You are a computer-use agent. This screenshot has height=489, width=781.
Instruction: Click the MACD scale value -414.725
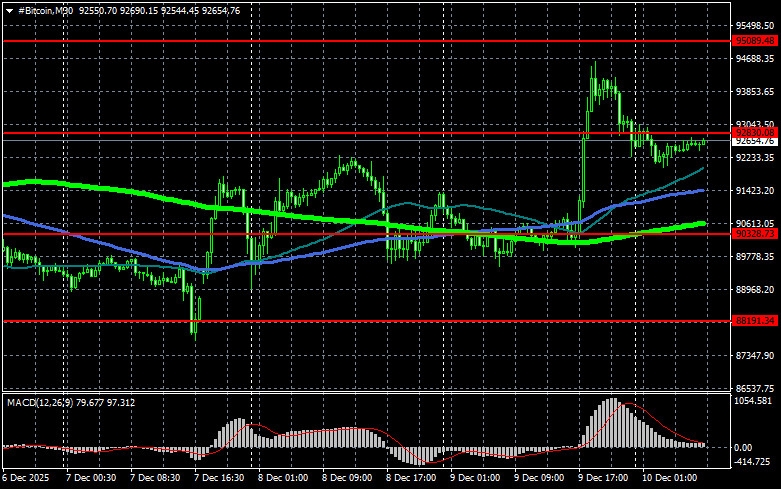click(x=752, y=462)
